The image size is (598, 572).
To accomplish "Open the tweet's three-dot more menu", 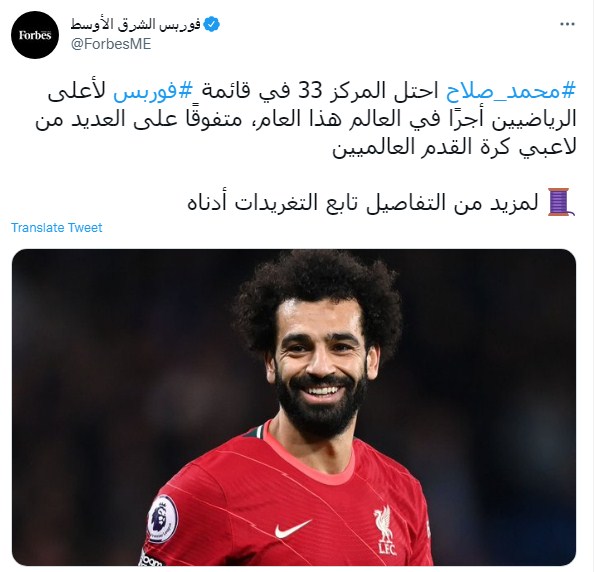I will click(x=567, y=24).
